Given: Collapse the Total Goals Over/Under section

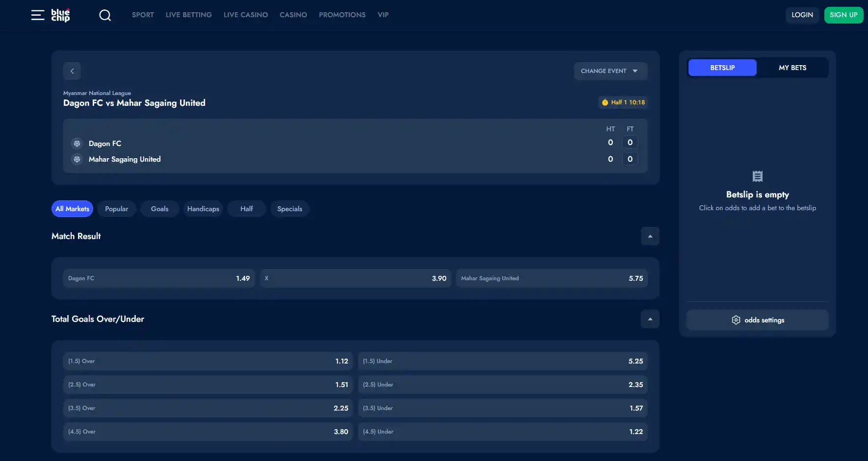Looking at the screenshot, I should point(650,319).
